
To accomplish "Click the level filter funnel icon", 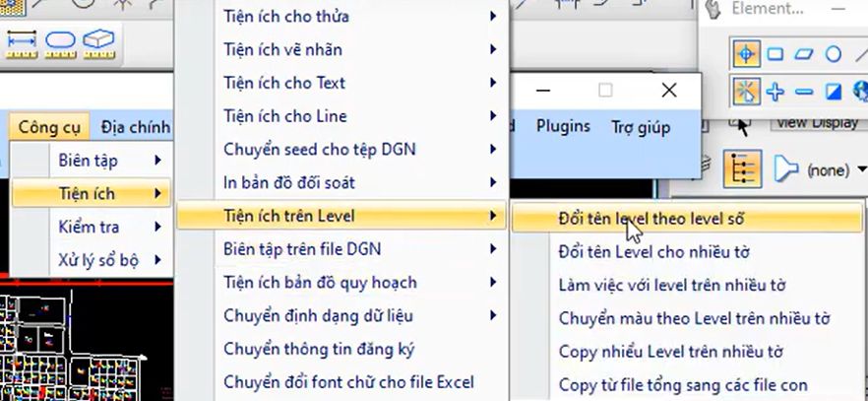I will pyautogui.click(x=785, y=168).
